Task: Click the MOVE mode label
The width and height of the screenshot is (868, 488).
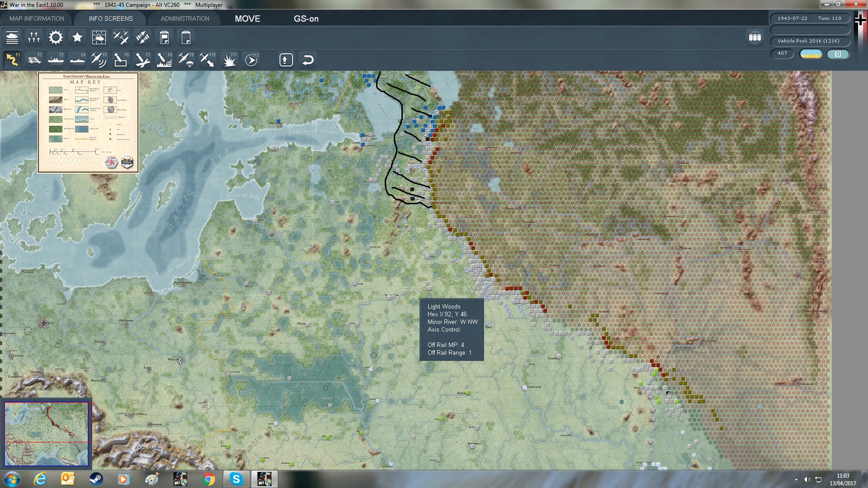Action: pos(247,19)
